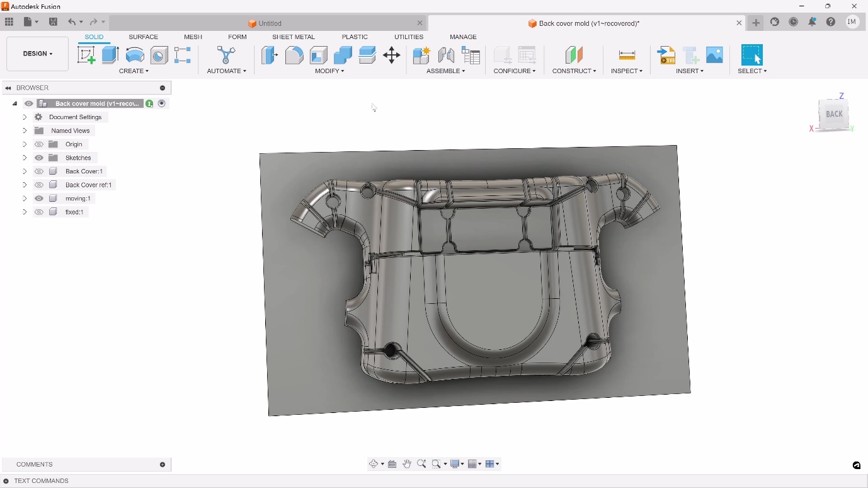The image size is (868, 488).
Task: Open the Revolve tool
Action: (135, 55)
